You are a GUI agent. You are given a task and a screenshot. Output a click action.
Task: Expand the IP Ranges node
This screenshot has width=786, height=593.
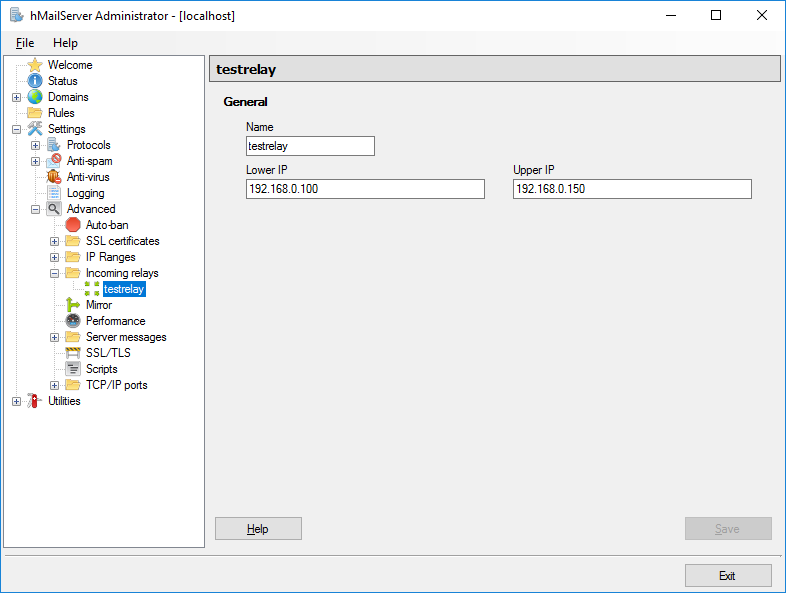tap(54, 257)
